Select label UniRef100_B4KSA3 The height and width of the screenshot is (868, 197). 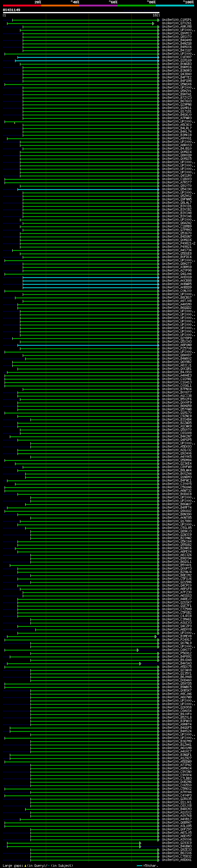pos(177,664)
